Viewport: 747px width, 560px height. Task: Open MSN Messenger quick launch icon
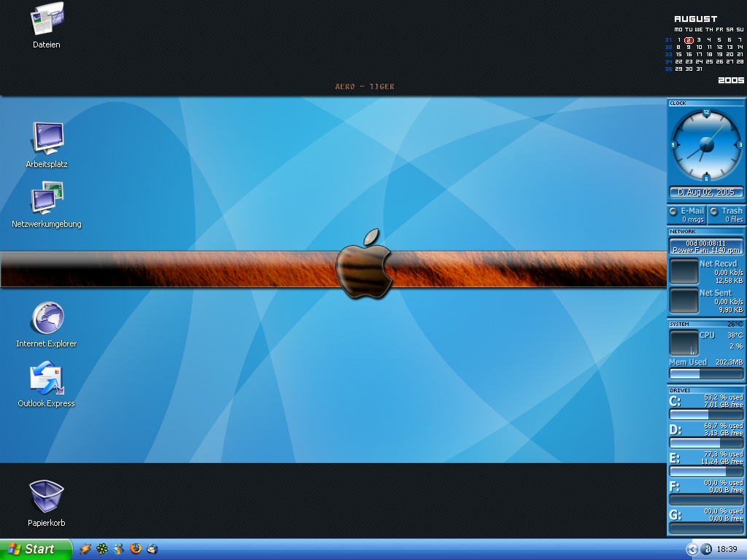pyautogui.click(x=119, y=549)
